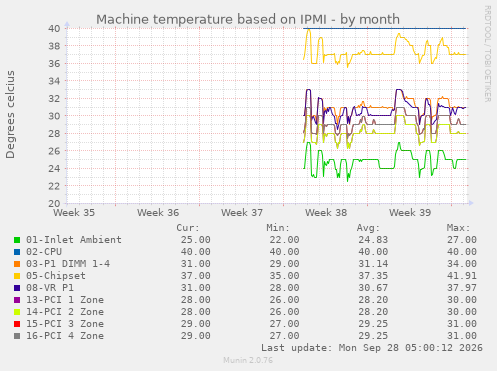
Task: Click the purple 13-PCI 1 Zone swatch
Action: (x=17, y=300)
